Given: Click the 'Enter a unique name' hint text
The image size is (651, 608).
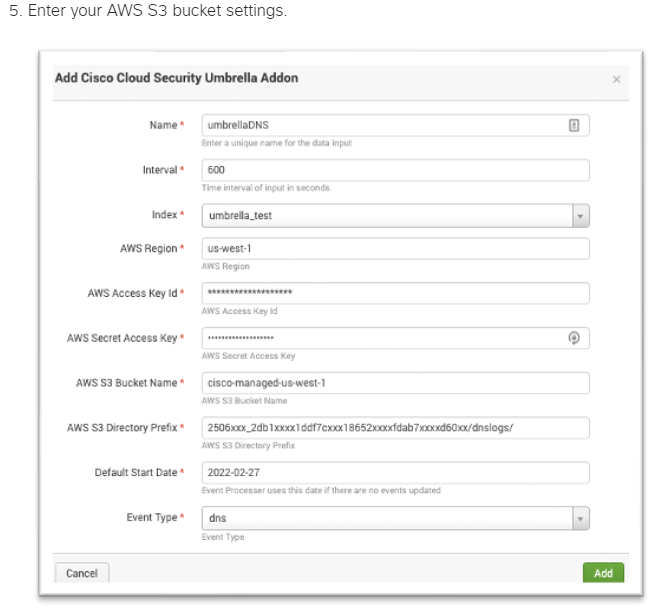Looking at the screenshot, I should click(x=277, y=143).
